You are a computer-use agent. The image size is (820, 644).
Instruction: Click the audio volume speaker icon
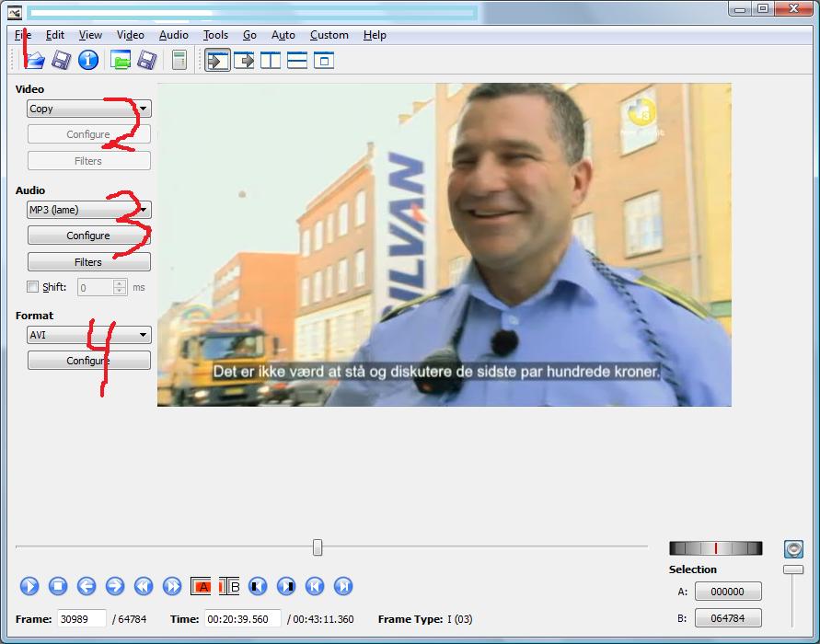pyautogui.click(x=793, y=549)
